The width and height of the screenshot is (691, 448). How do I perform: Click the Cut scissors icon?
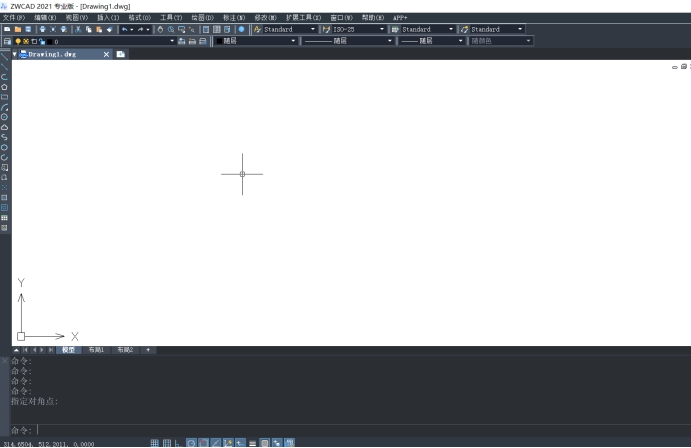(78, 30)
